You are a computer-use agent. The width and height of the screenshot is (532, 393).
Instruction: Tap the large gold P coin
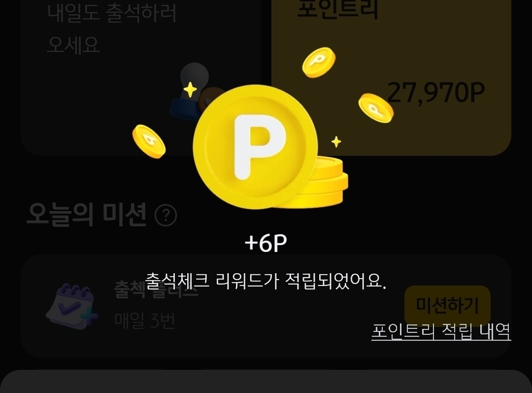[255, 147]
